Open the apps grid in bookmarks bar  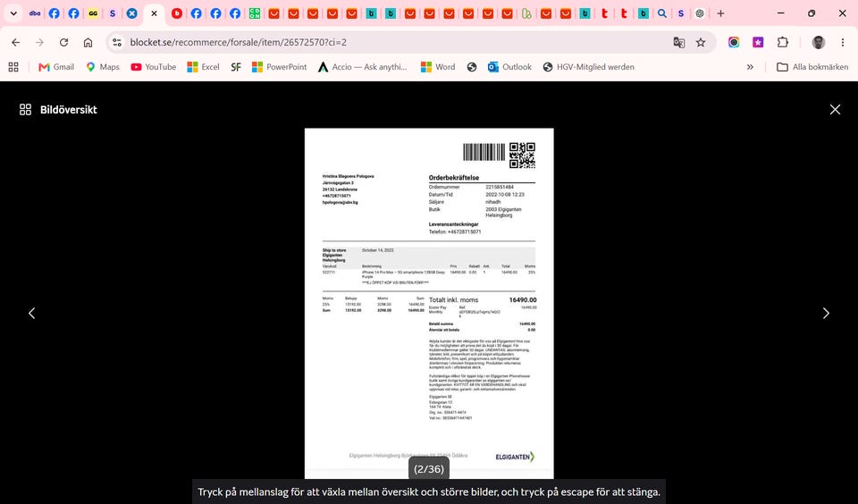(13, 67)
